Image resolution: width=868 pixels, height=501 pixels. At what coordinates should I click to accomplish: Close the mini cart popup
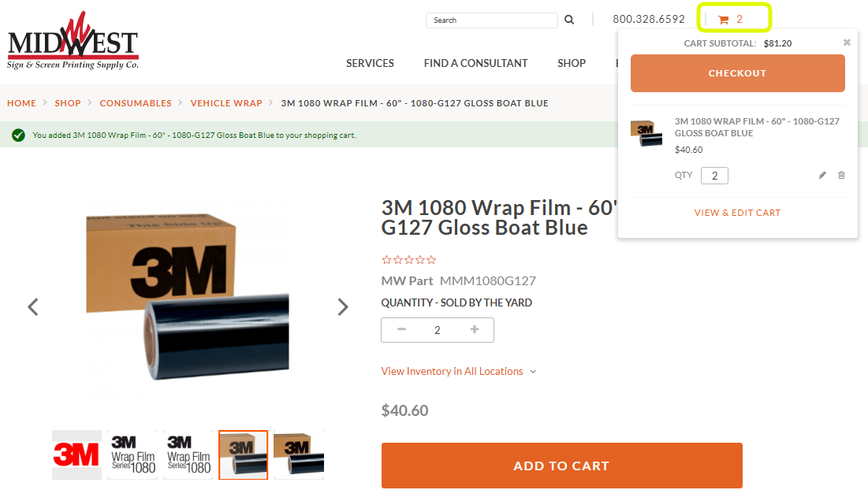pos(847,43)
